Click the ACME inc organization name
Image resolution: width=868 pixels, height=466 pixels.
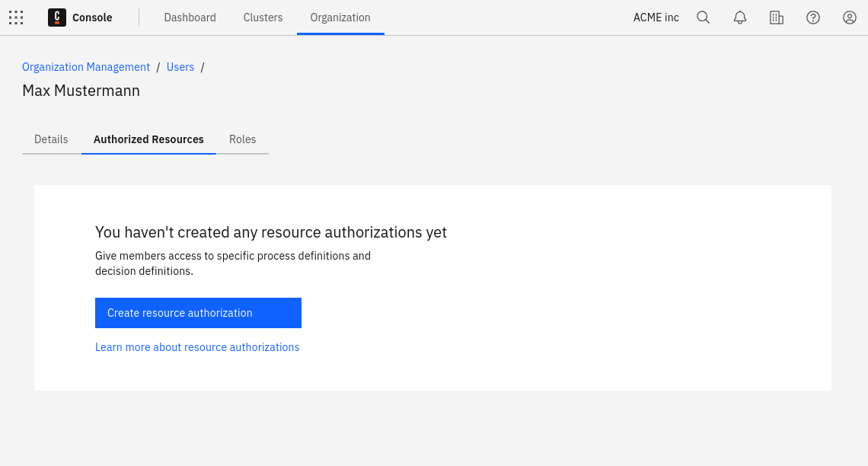[x=656, y=18]
